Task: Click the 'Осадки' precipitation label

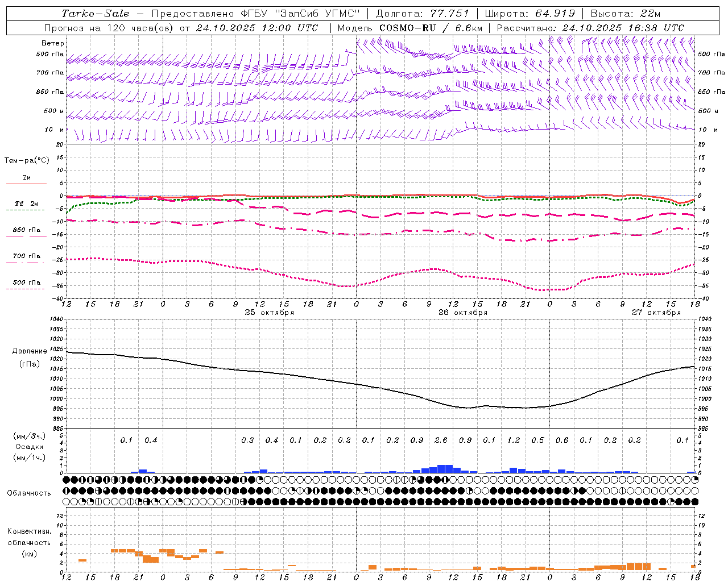Action: pyautogui.click(x=30, y=447)
